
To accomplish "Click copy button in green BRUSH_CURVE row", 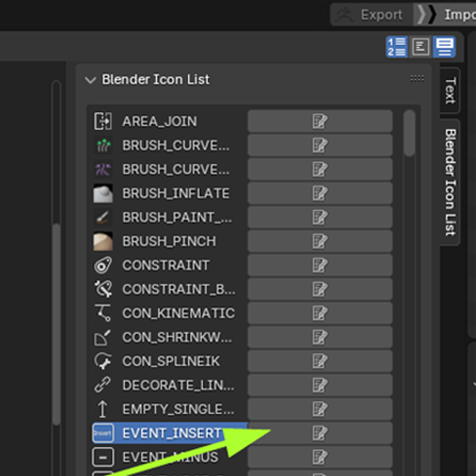I will 320,145.
